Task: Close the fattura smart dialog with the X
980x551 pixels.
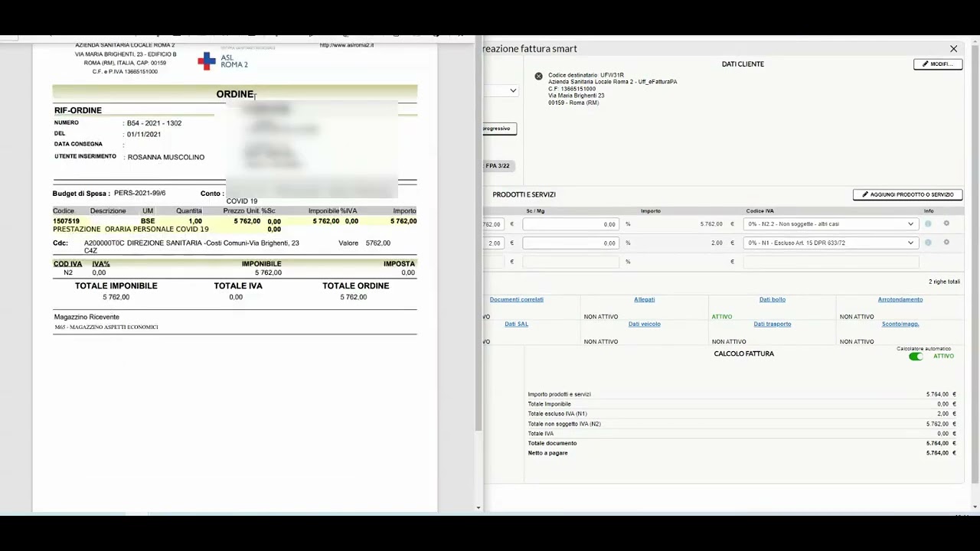Action: tap(953, 49)
